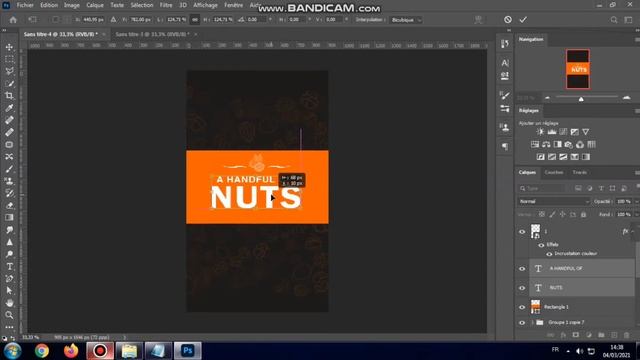Viewport: 640px width, 360px height.
Task: Add a Brightness/Contrast adjustment
Action: (x=540, y=132)
